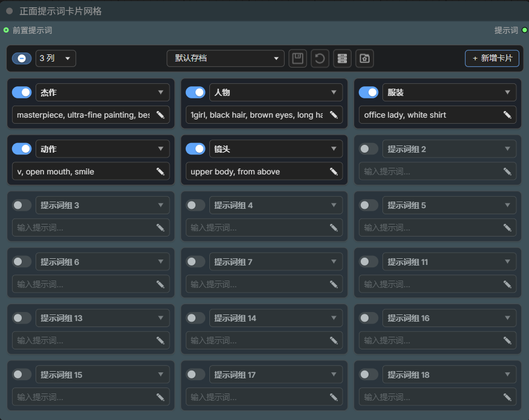The width and height of the screenshot is (529, 420).
Task: Enable the 提示词组 4 toggle
Action: click(x=195, y=205)
